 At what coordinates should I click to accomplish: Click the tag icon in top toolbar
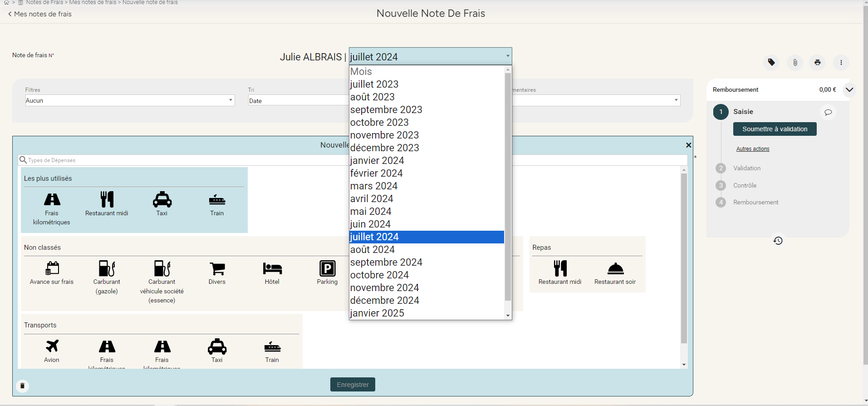(x=771, y=62)
